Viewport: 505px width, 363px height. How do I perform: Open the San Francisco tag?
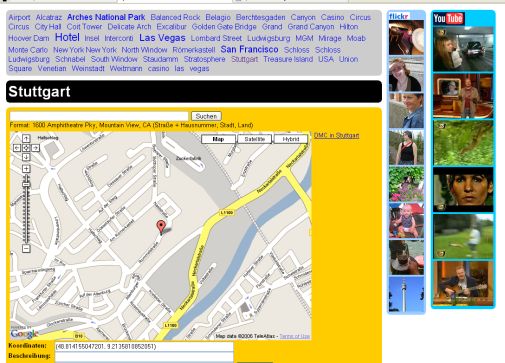click(249, 49)
